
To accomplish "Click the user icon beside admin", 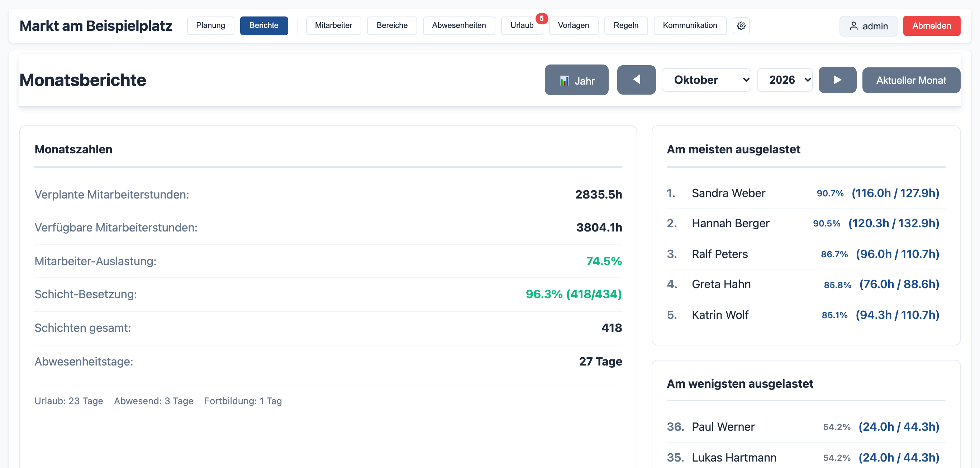I will click(854, 26).
